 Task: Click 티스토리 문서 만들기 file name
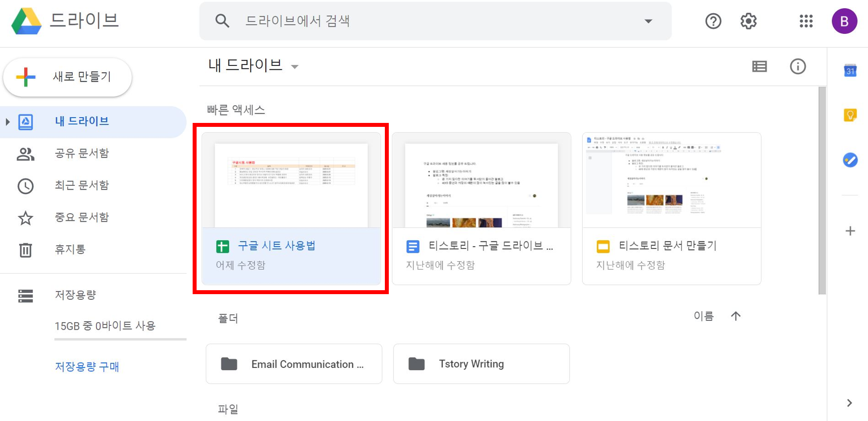point(667,246)
